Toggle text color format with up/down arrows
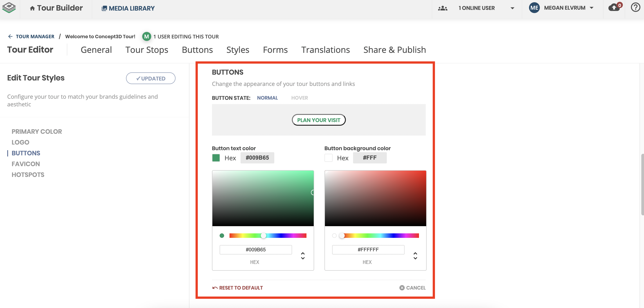This screenshot has width=644, height=308. [303, 256]
